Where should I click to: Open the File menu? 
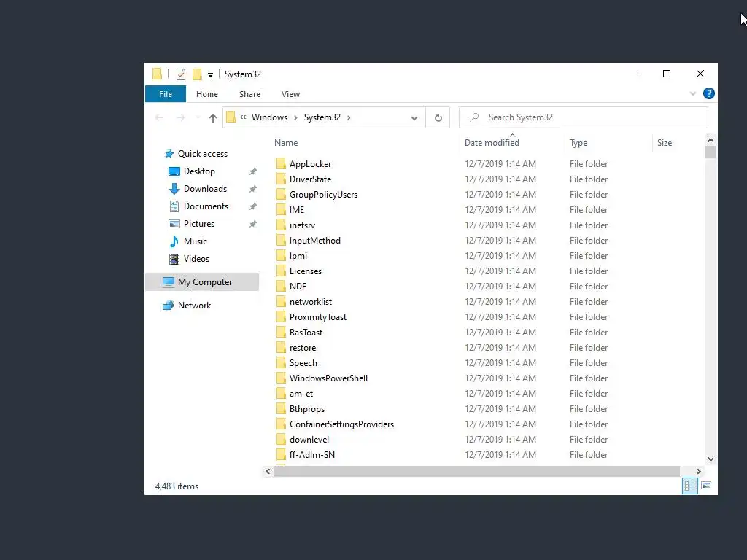tap(166, 94)
